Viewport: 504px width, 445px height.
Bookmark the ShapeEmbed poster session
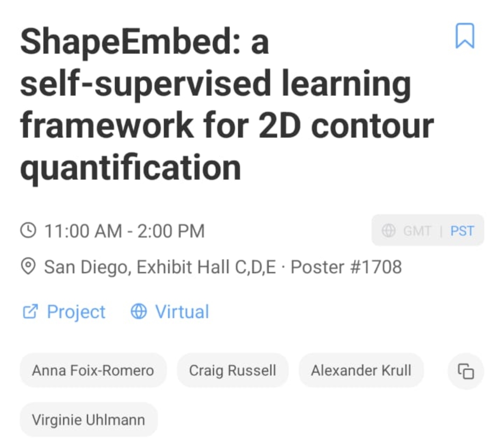tap(465, 36)
